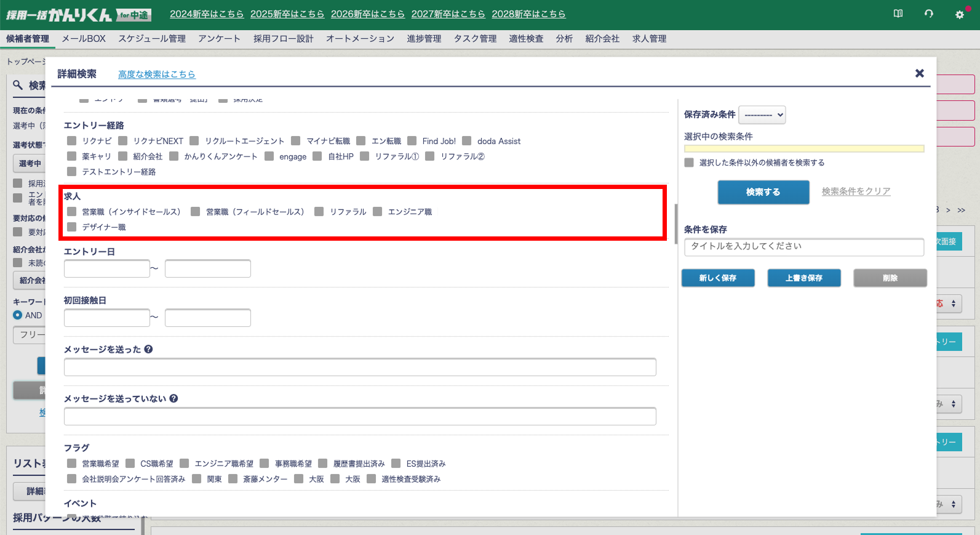Open the 保存済み条件 dropdown
980x535 pixels.
point(762,115)
